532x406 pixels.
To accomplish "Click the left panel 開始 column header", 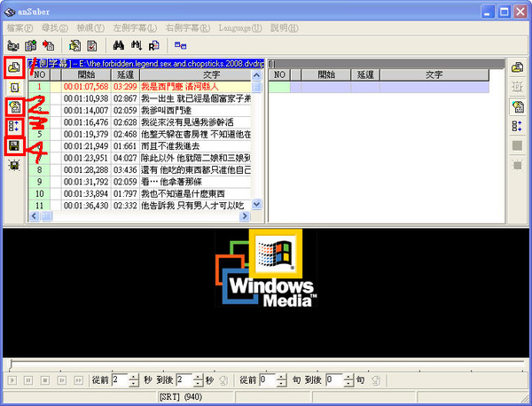I will 86,74.
